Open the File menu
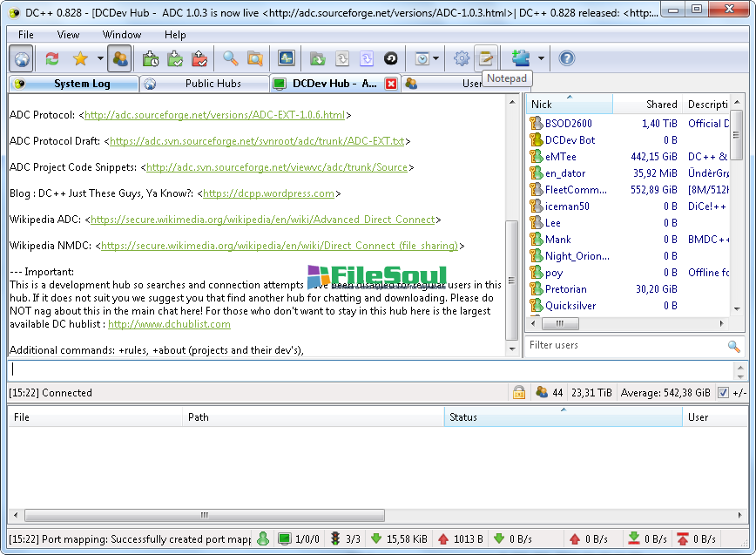Screen dimensions: 756x555 pos(26,35)
